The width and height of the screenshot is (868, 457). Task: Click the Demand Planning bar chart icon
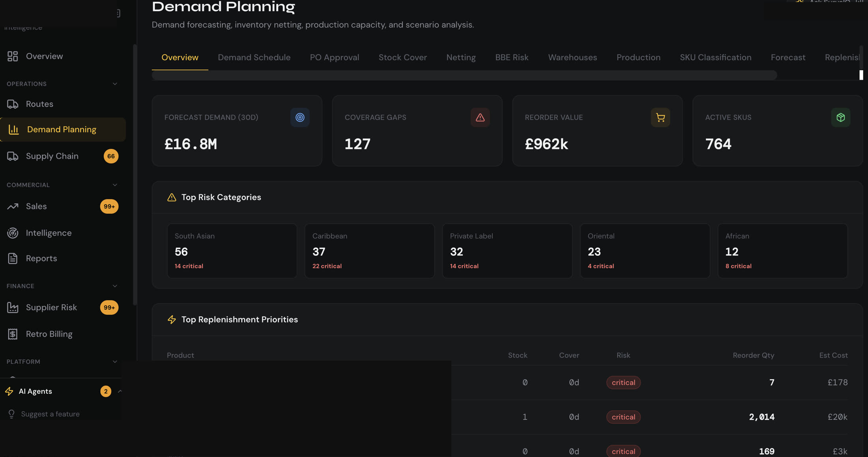tap(14, 129)
